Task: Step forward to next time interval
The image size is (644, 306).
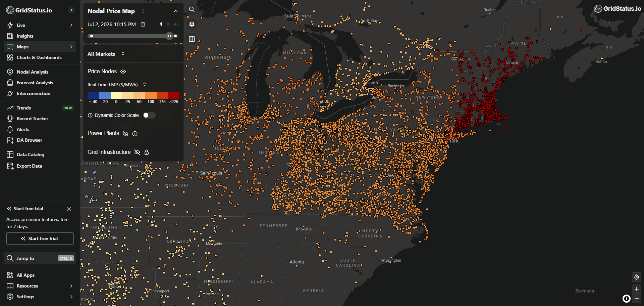Action: tap(168, 24)
